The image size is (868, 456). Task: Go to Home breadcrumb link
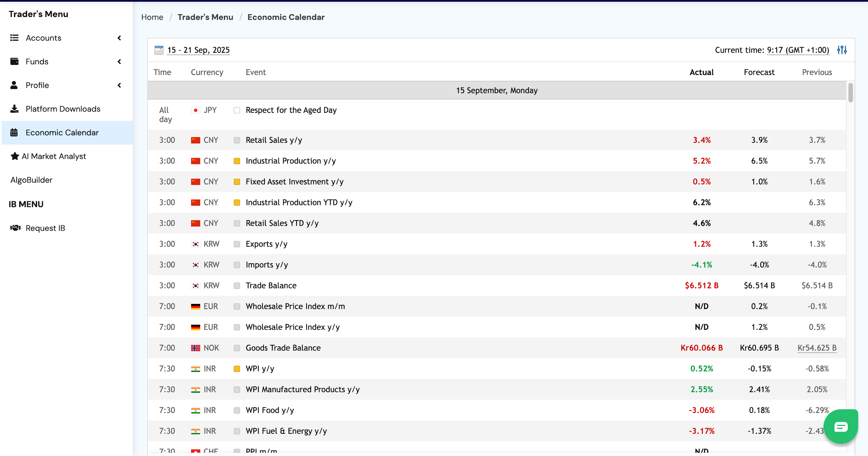152,17
